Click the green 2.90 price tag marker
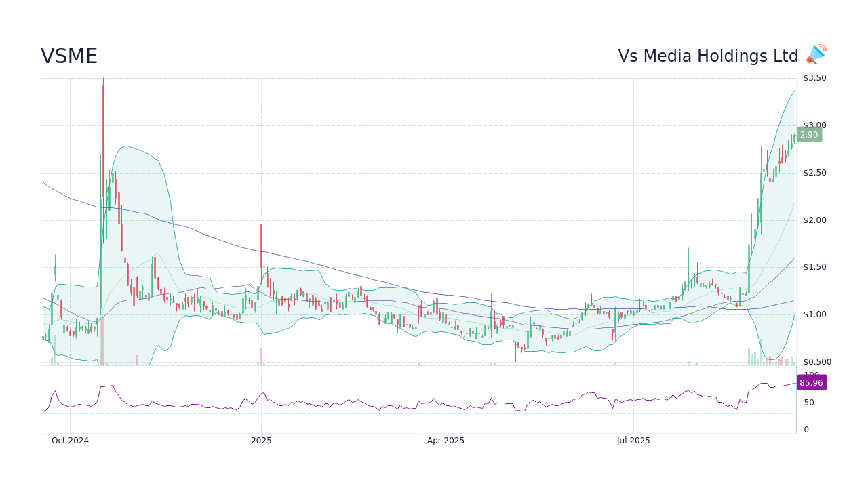This screenshot has width=868, height=488. tap(808, 134)
